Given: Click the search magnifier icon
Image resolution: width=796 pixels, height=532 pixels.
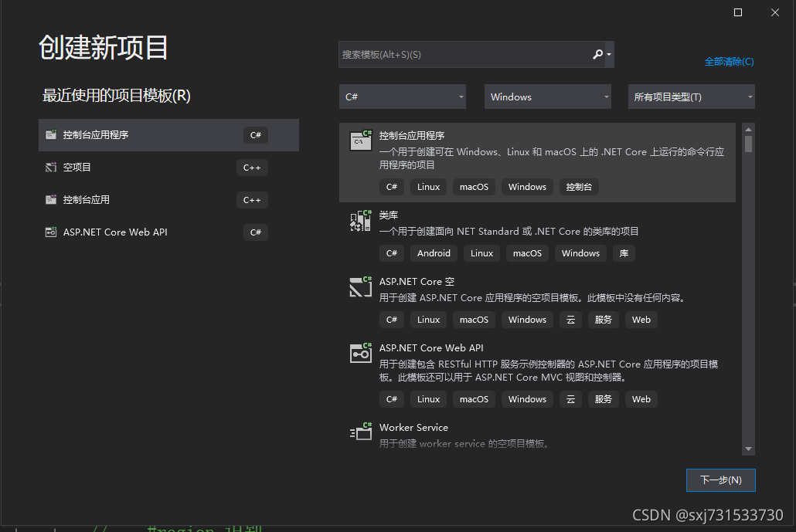Looking at the screenshot, I should point(597,54).
